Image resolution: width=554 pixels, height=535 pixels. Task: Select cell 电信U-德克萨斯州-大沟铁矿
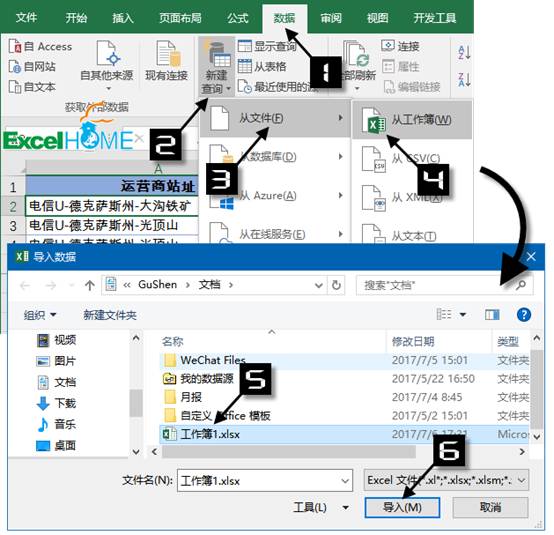click(x=112, y=206)
